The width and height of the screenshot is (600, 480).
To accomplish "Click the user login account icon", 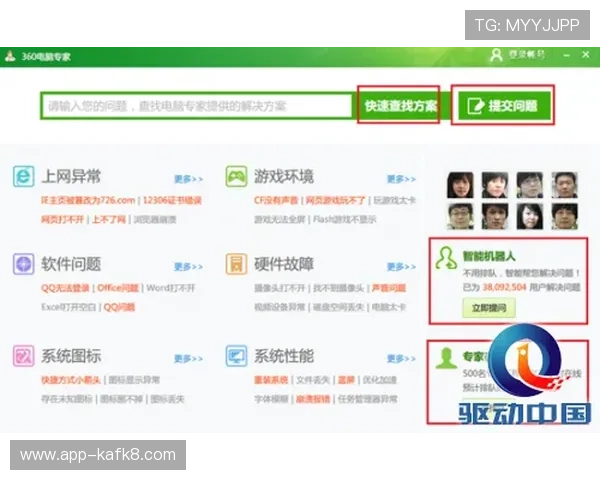I will (x=496, y=55).
